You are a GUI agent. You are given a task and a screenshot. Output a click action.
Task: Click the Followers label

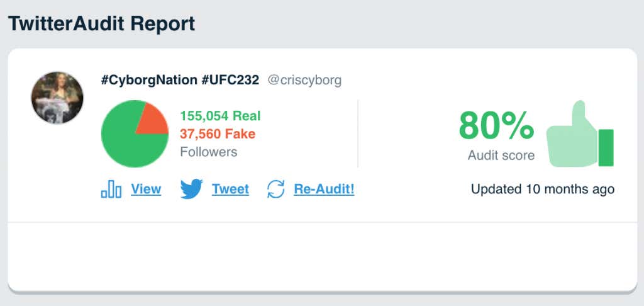[209, 152]
